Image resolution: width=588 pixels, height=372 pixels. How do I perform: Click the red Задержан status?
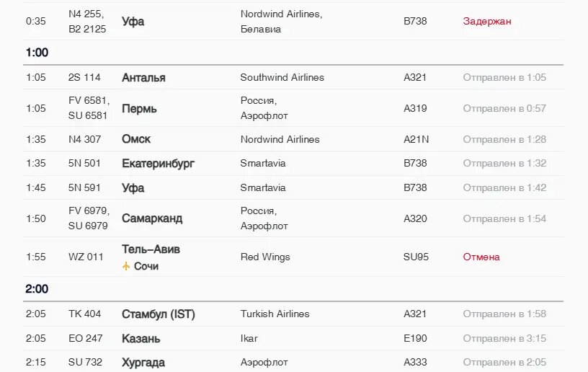pos(487,21)
